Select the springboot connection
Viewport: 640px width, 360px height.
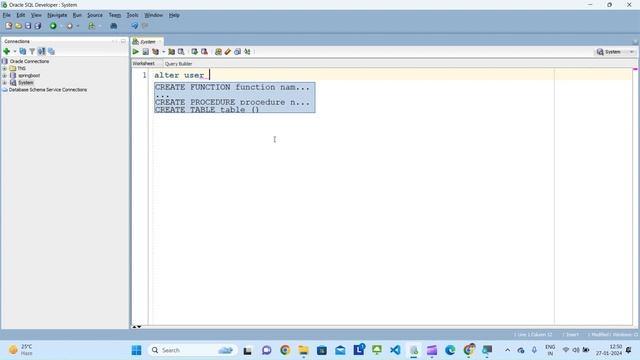29,76
